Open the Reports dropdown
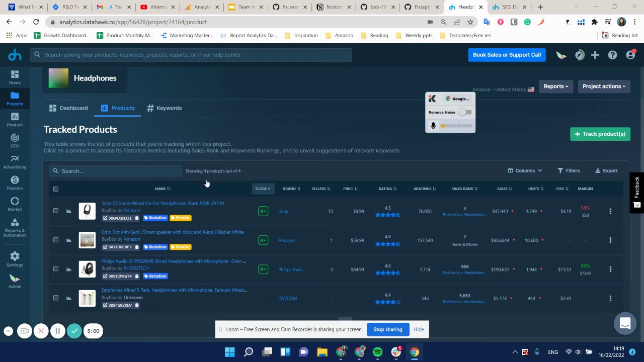The image size is (644, 362). [x=556, y=86]
